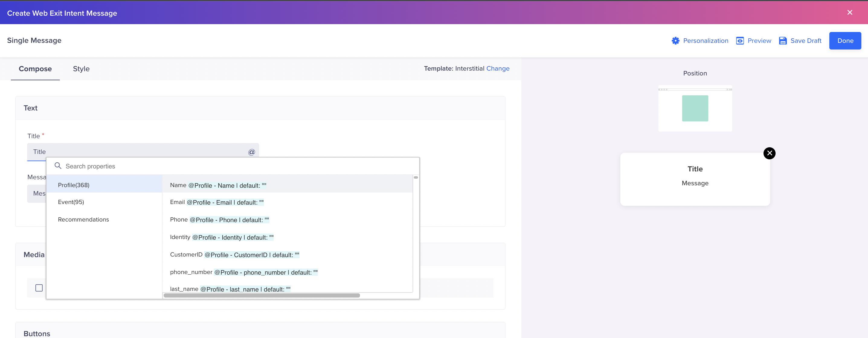
Task: Choose the CustomerID profile property
Action: 235,255
